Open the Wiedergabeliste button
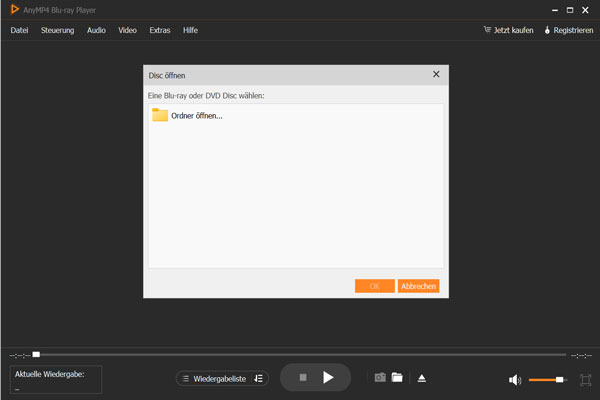The height and width of the screenshot is (400, 600). tap(222, 379)
